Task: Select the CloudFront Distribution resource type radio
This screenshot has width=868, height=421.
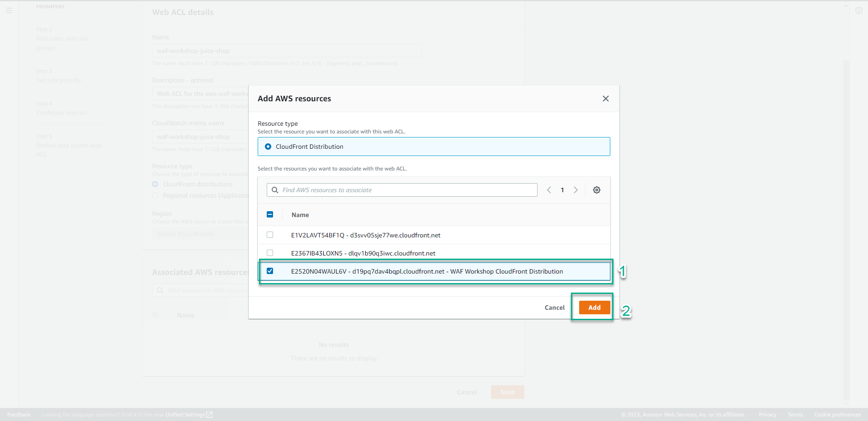Action: pos(269,147)
